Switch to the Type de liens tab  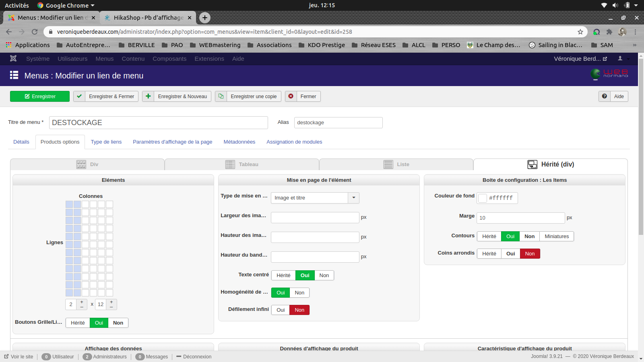106,142
